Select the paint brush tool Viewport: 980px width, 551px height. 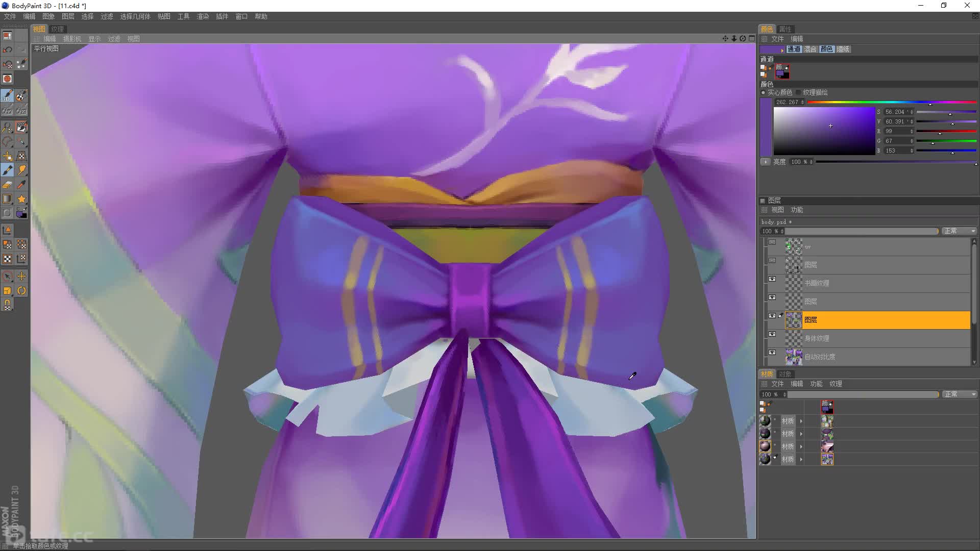point(7,170)
